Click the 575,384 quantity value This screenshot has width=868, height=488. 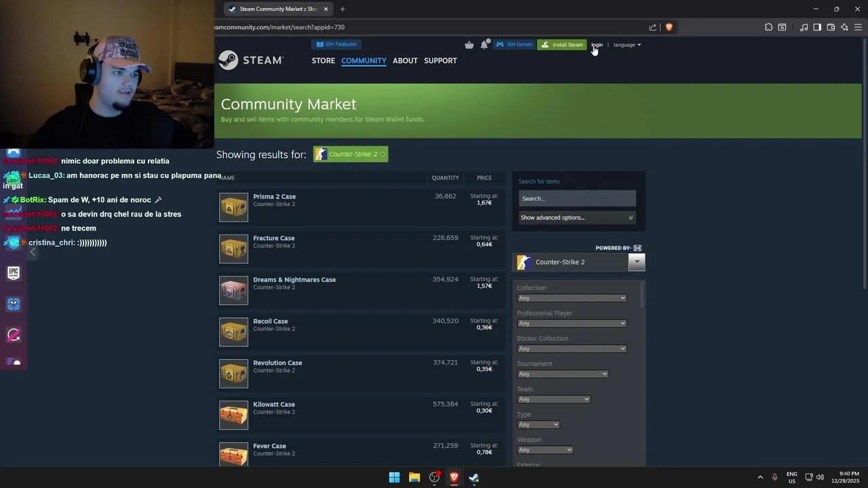(x=446, y=404)
